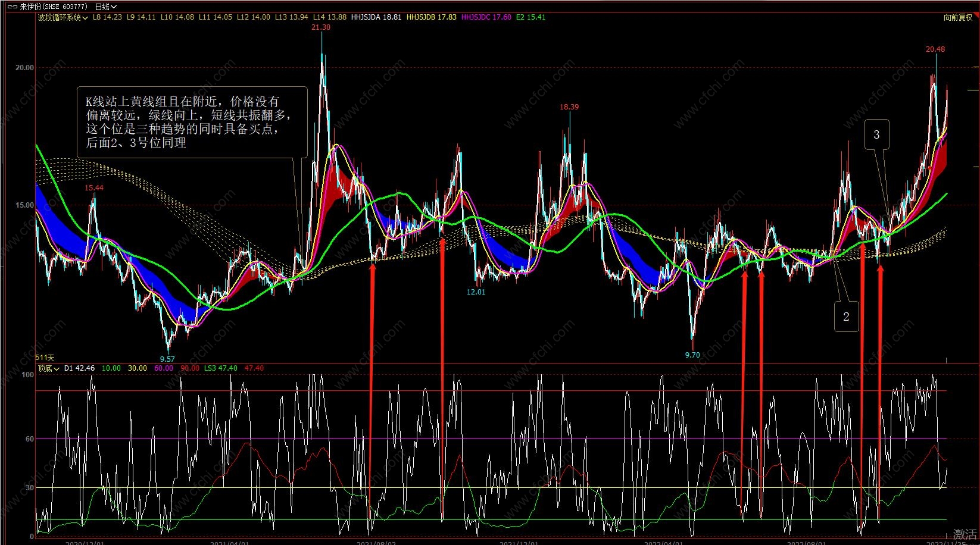Open the 日线 period dropdown

click(x=106, y=7)
